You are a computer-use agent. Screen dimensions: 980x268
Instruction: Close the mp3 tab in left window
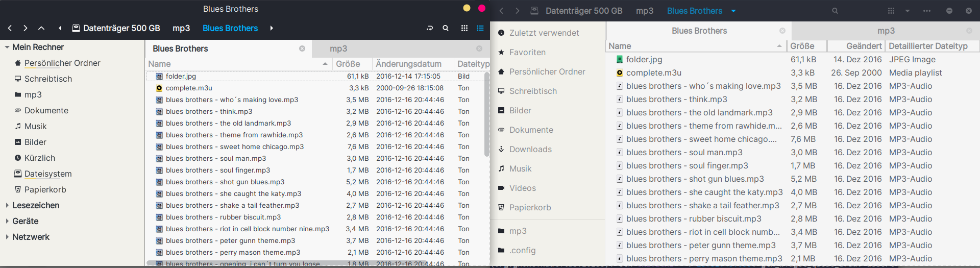(x=479, y=48)
